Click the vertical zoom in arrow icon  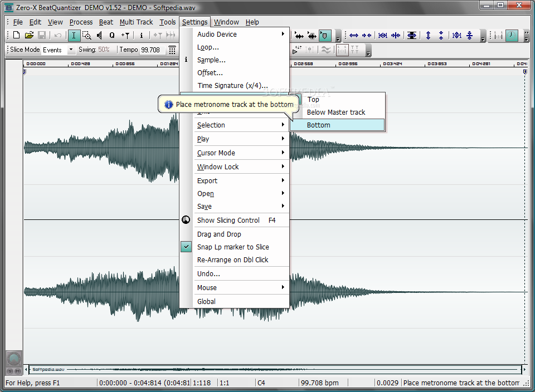[428, 35]
